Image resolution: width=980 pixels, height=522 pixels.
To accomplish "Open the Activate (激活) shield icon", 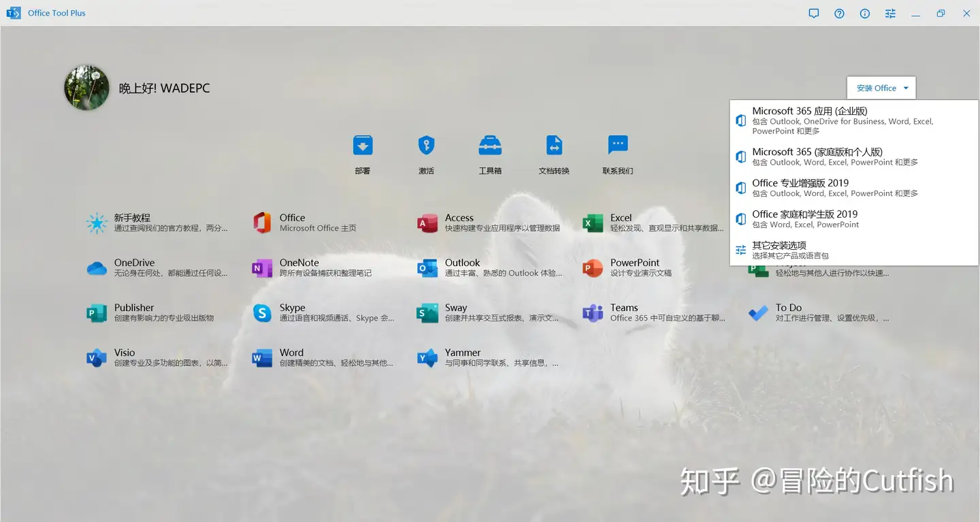I will 426,146.
